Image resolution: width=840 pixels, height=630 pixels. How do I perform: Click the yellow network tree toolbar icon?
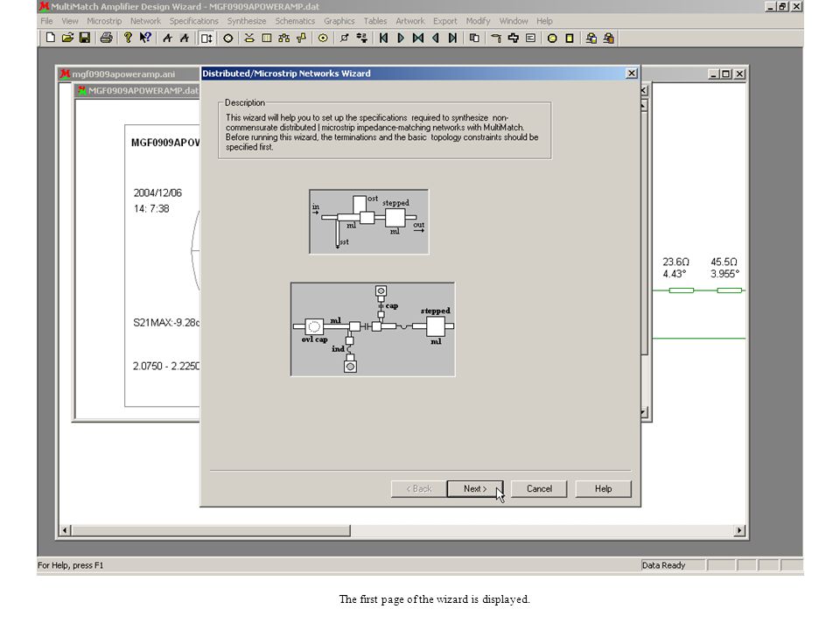click(x=283, y=38)
